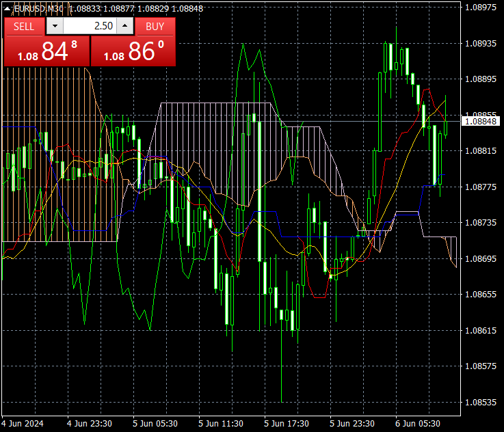Click OHLC values 1.08833 1.08877 1.08829 1.08848
The width and height of the screenshot is (504, 432).
(136, 9)
